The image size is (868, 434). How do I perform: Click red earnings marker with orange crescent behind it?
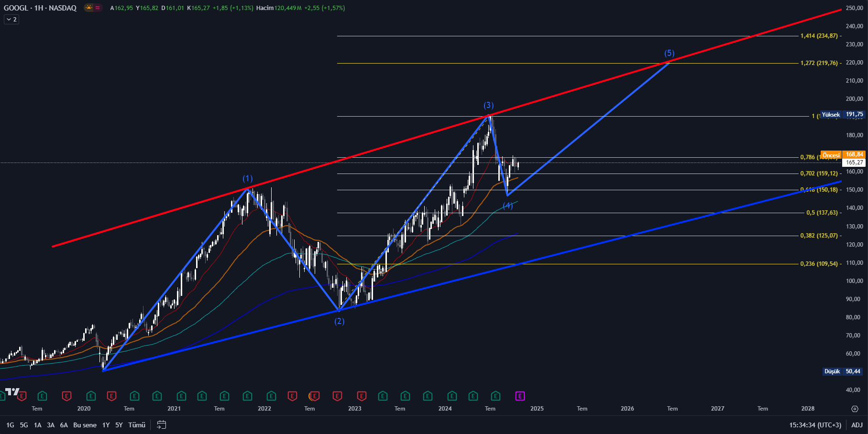pos(314,396)
